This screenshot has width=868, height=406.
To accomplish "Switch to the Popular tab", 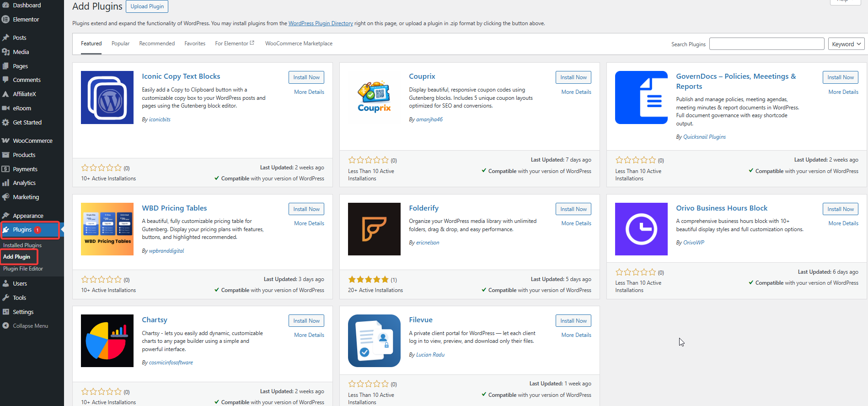I will (x=121, y=43).
